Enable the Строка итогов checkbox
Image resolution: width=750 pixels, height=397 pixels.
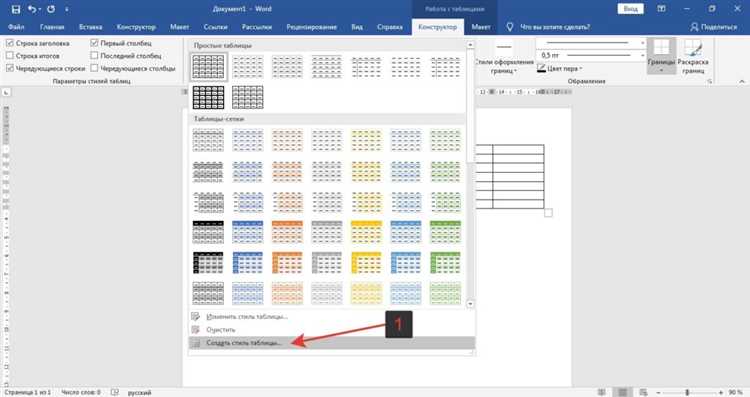point(10,55)
